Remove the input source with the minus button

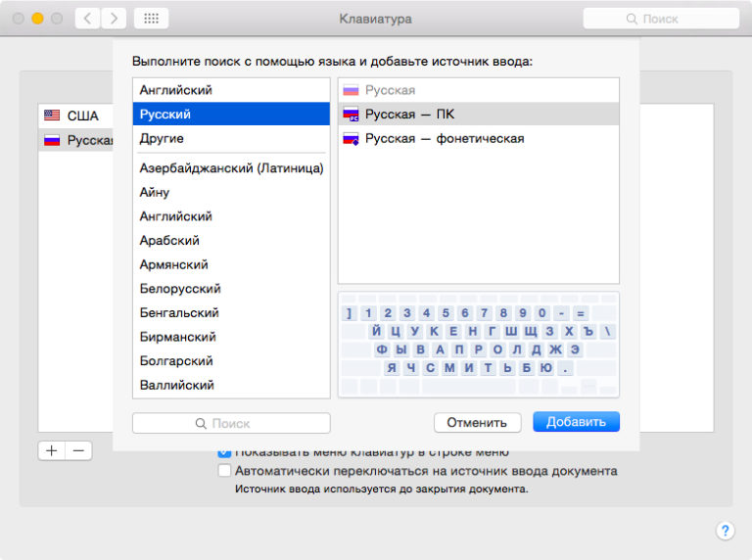click(x=78, y=450)
